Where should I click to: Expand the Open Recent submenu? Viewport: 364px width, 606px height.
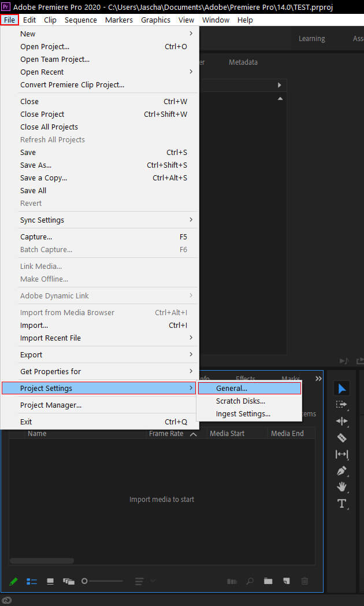(x=99, y=72)
